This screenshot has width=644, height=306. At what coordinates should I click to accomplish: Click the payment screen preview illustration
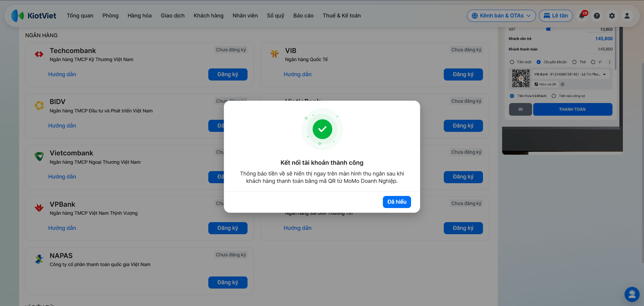click(562, 91)
